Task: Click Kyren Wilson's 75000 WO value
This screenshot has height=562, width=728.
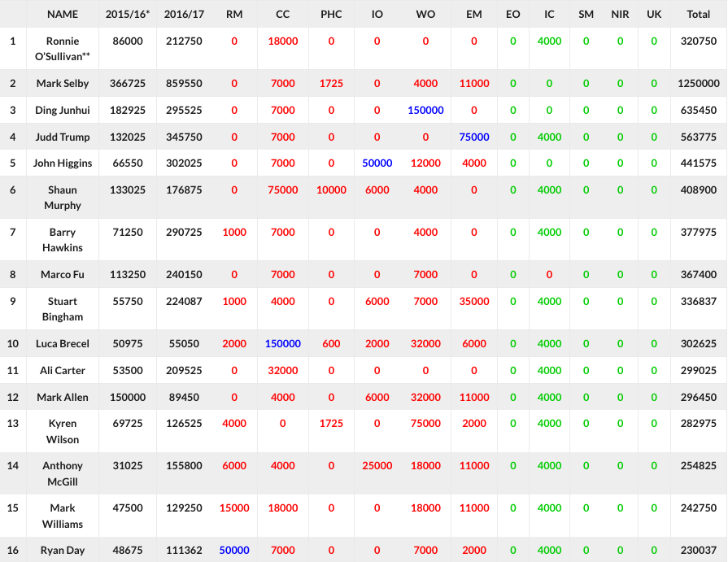Action: 425,423
